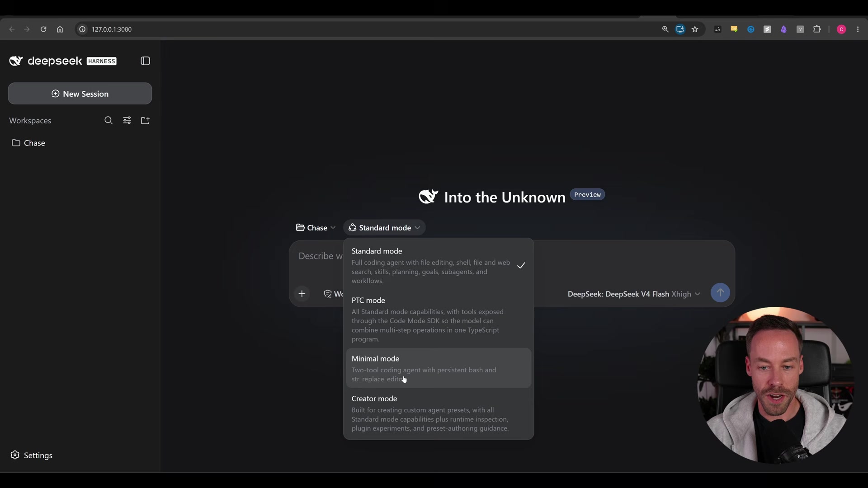Collapse the Standard mode dropdown
868x488 pixels.
point(384,228)
